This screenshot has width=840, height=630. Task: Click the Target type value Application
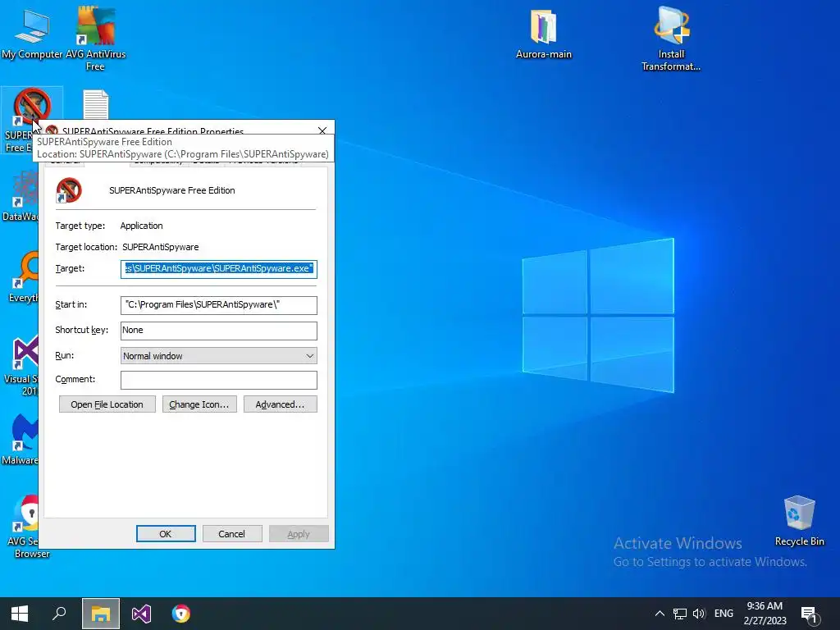click(x=141, y=226)
